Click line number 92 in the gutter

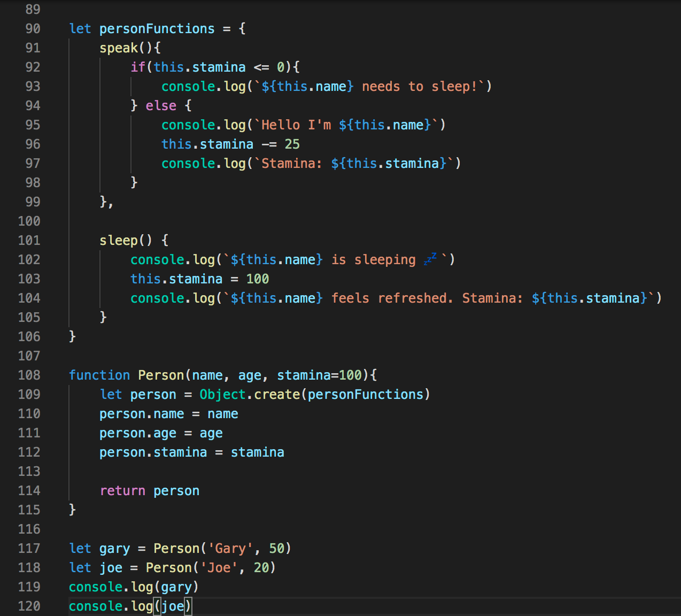pos(32,67)
